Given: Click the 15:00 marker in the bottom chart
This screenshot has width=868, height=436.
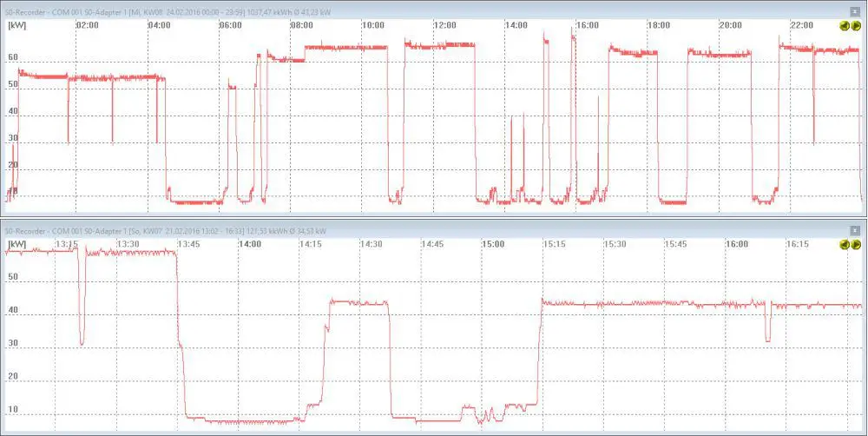Looking at the screenshot, I should point(494,245).
